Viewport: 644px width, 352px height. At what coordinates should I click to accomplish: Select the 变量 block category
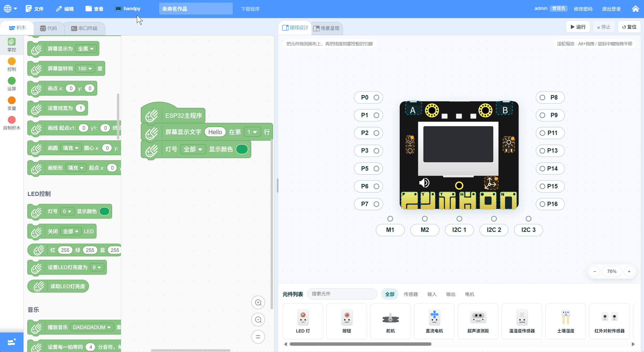11,103
